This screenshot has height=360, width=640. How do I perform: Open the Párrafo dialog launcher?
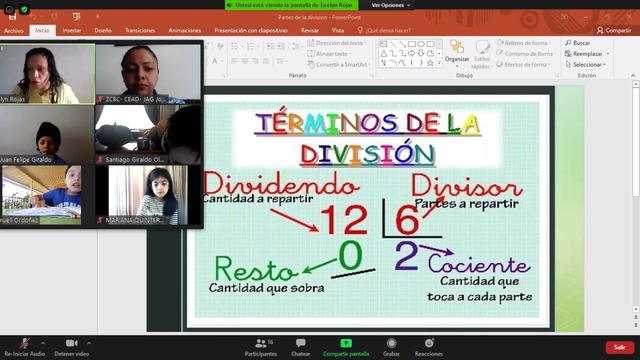point(371,76)
